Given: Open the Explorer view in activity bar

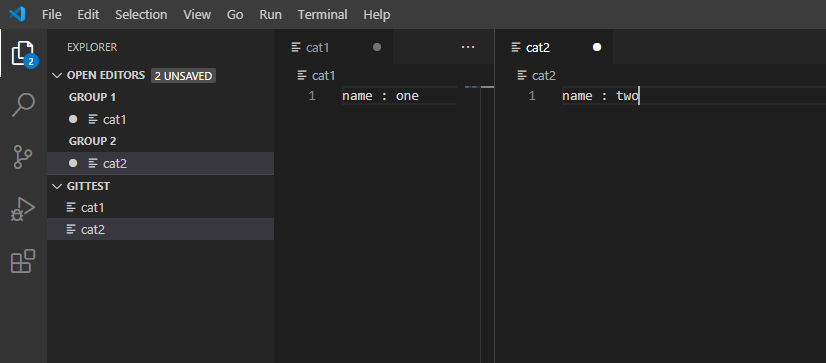Looking at the screenshot, I should pos(23,53).
